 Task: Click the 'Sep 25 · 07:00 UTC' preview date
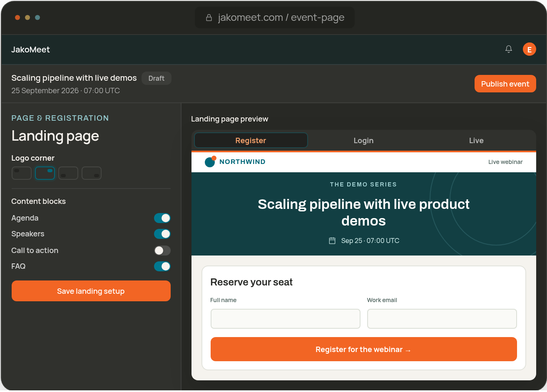click(370, 241)
